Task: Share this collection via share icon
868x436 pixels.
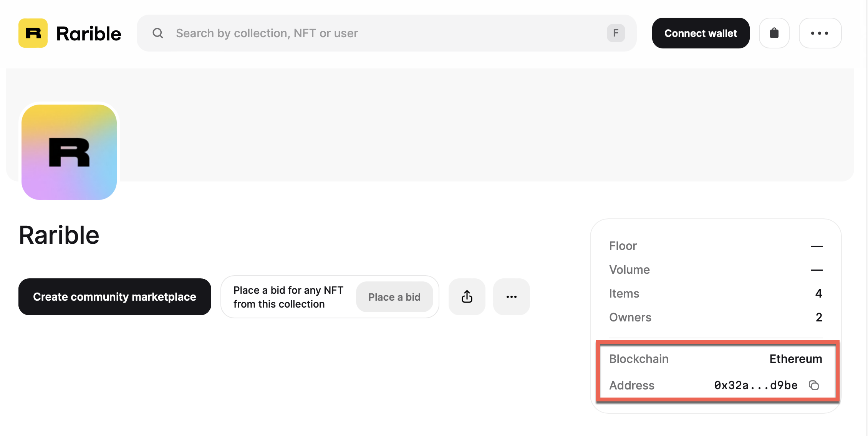Action: (467, 297)
